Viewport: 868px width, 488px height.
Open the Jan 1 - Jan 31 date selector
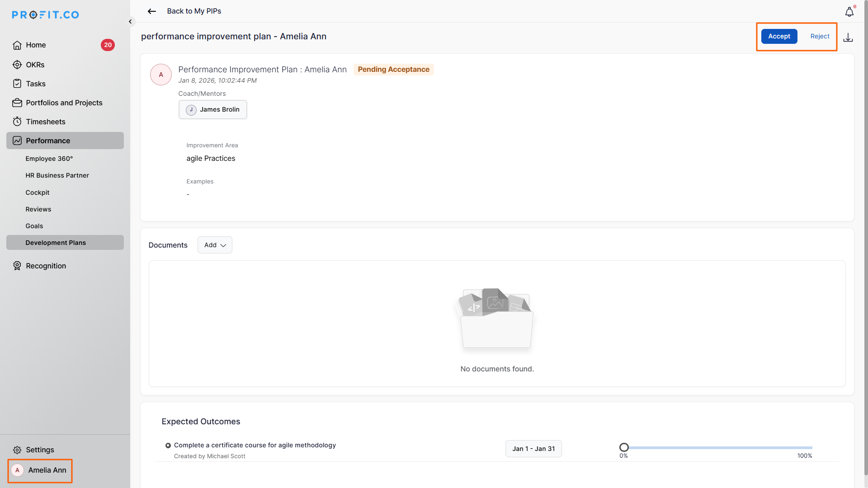533,449
